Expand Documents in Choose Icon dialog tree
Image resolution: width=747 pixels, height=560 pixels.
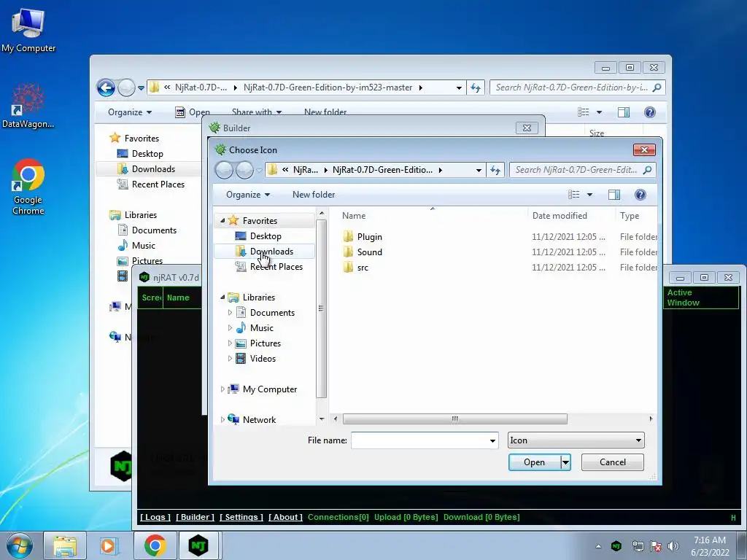pos(230,313)
